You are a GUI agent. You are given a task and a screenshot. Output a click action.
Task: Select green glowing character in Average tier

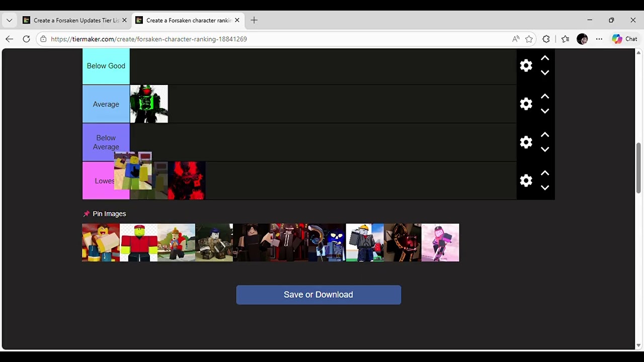coord(149,104)
